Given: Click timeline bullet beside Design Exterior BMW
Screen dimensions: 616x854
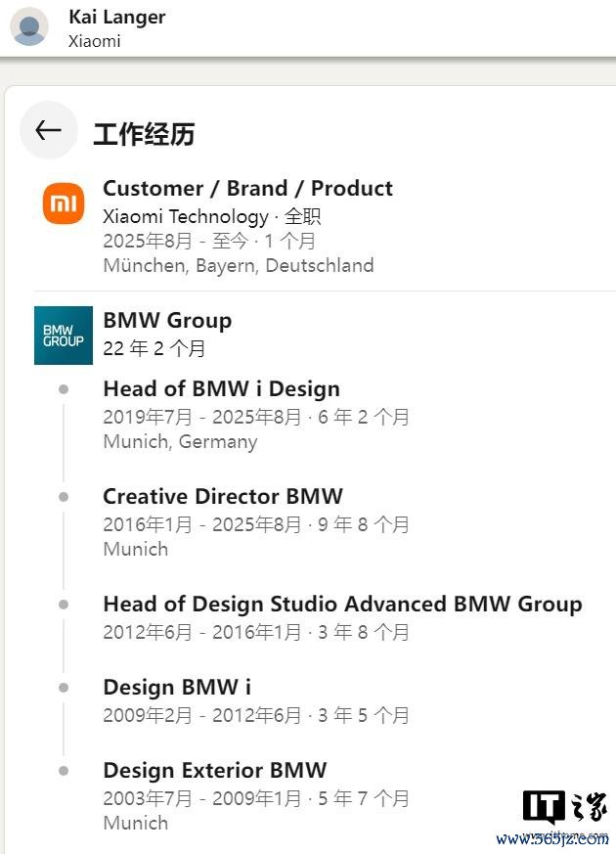Looking at the screenshot, I should click(64, 771).
